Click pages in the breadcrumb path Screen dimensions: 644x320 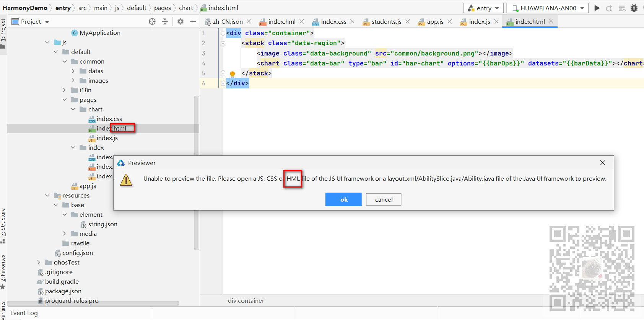(x=163, y=8)
